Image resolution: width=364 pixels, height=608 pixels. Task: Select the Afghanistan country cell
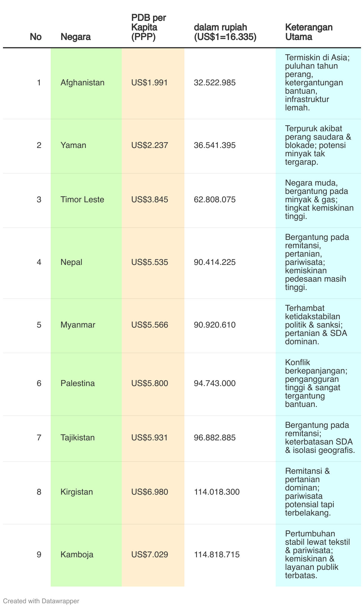(86, 83)
